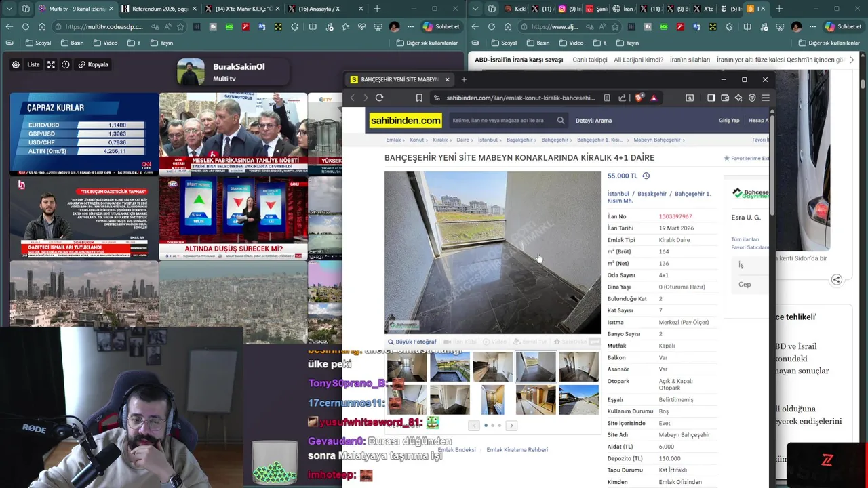Open Sosyal bookmarks folder in left window
Viewport: 868px width, 488px height.
pos(38,43)
